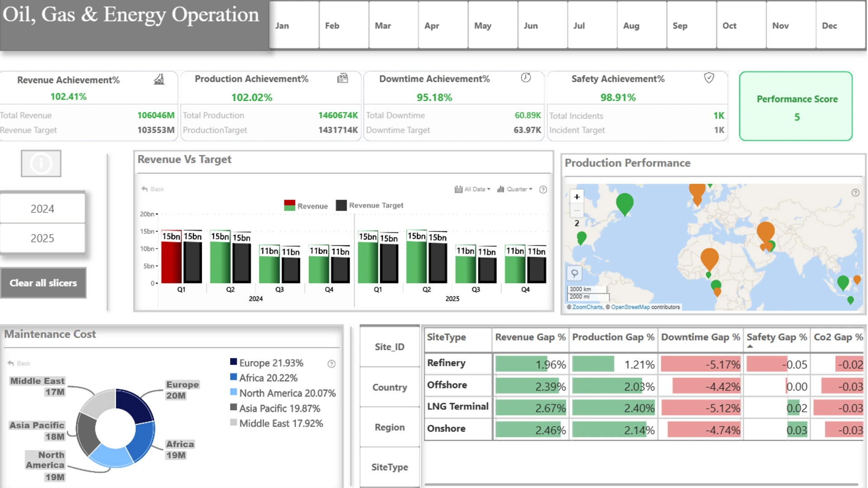The width and height of the screenshot is (868, 488).
Task: Open help icon on Revenue Vs Target chart
Action: pyautogui.click(x=543, y=189)
